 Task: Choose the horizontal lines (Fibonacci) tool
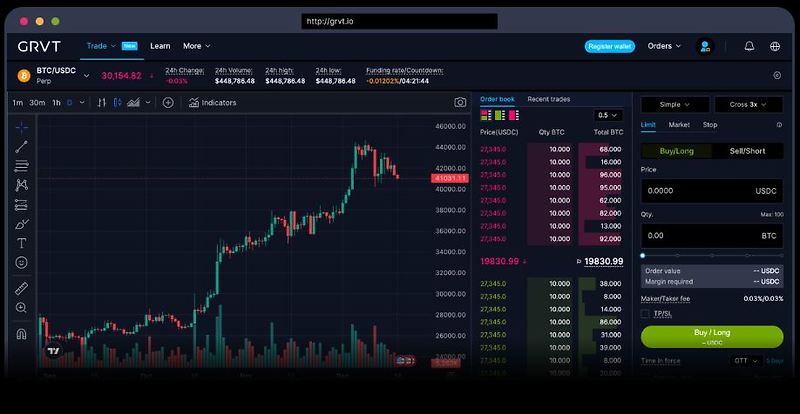click(x=21, y=166)
